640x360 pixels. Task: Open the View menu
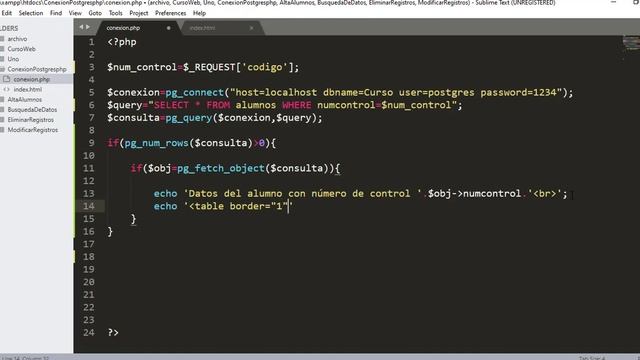[75, 13]
